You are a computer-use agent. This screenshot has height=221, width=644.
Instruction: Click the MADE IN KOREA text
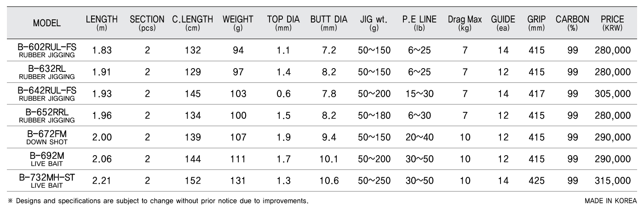610,201
